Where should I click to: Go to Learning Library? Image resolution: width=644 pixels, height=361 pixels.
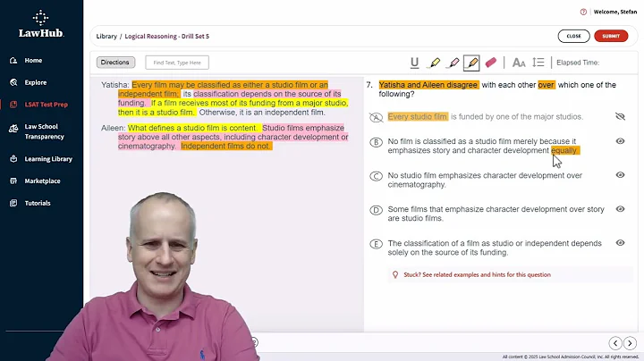coord(48,159)
